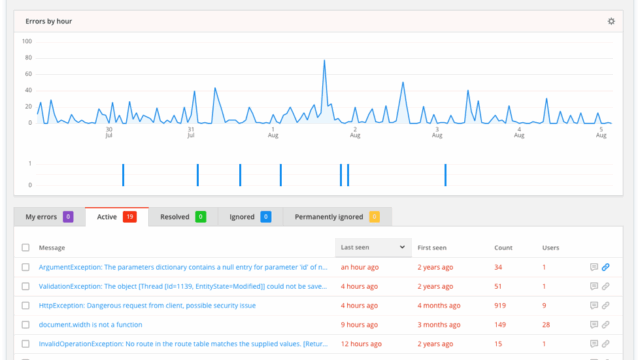Copy link icon for the ArgumentException error row
The width and height of the screenshot is (640, 360).
[606, 267]
